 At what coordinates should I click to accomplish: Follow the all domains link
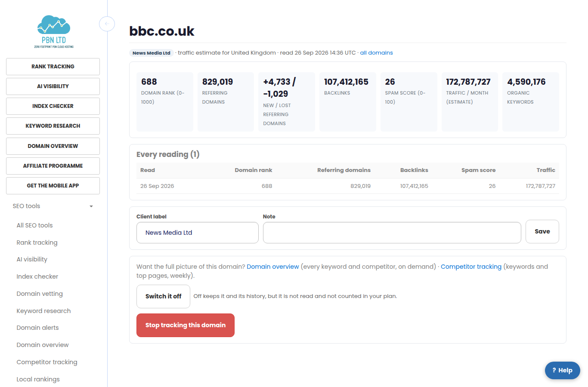[x=376, y=53]
